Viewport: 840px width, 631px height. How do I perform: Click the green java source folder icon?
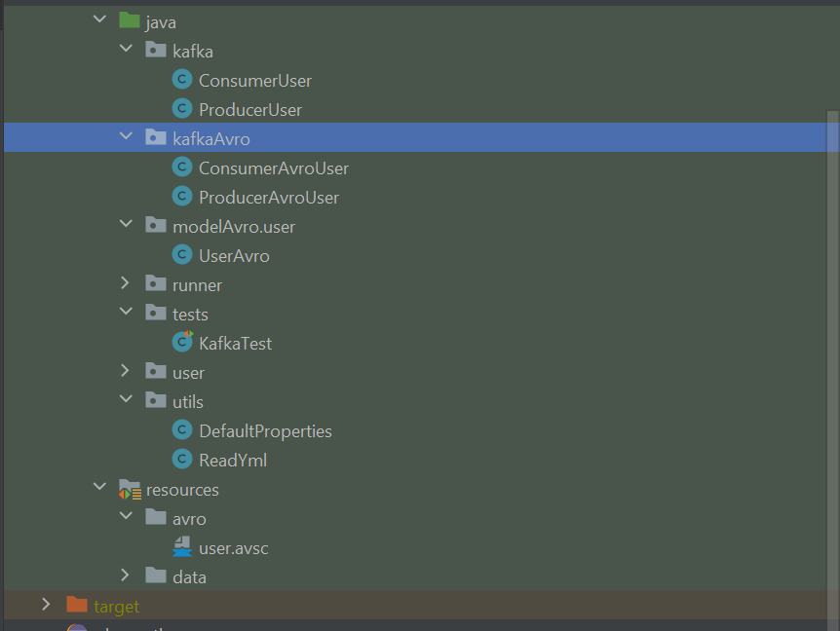(129, 20)
